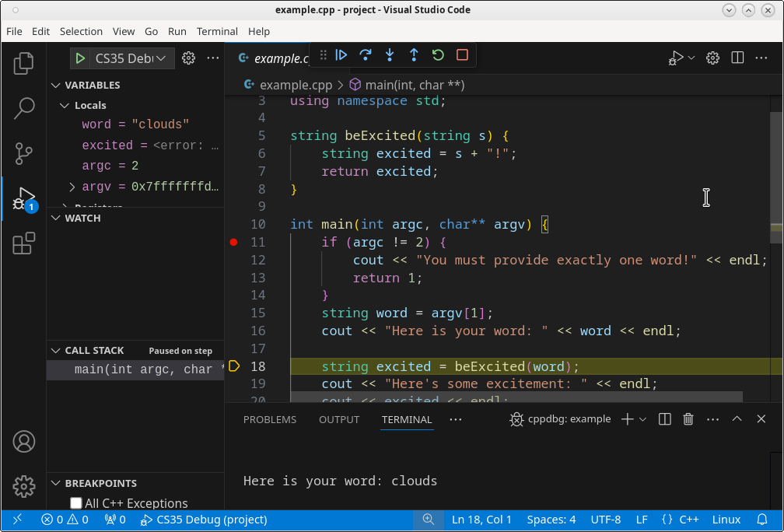The height and width of the screenshot is (532, 784).
Task: Start debugging with green play button
Action: [79, 58]
